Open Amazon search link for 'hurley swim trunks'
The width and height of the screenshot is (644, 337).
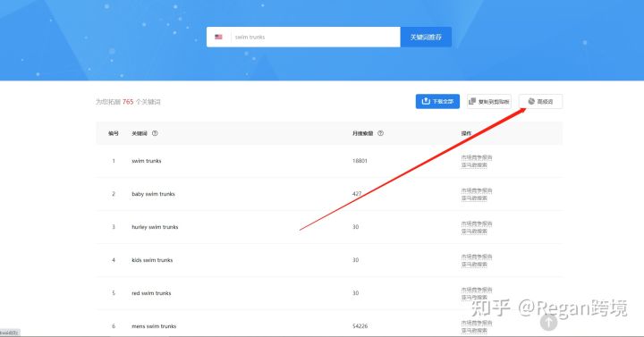[474, 232]
